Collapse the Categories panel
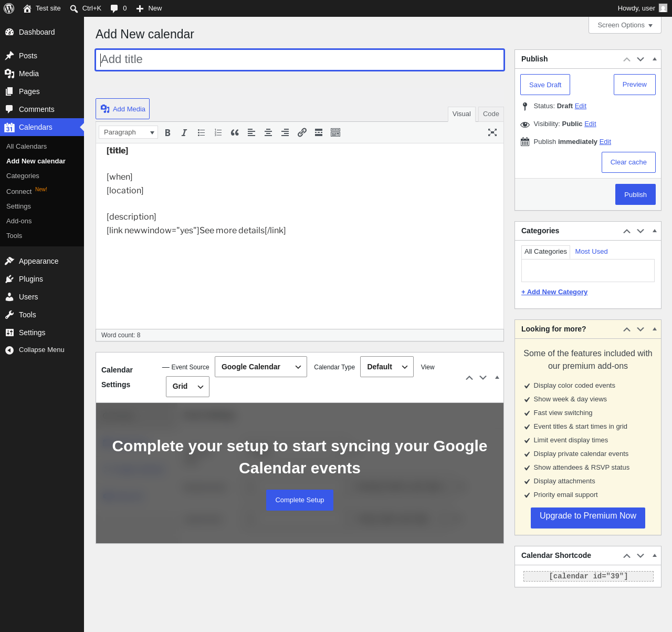The height and width of the screenshot is (632, 672). (x=655, y=231)
